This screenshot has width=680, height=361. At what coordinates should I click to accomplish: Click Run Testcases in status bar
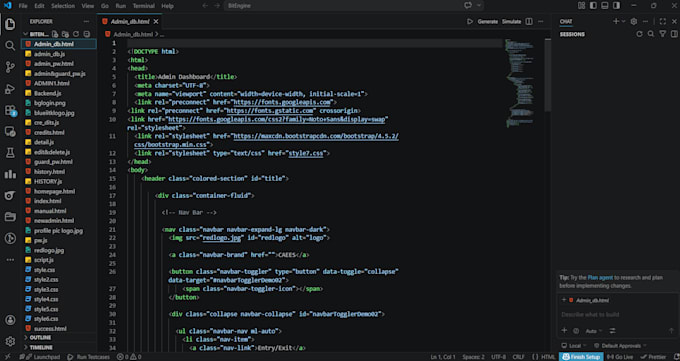pos(88,357)
